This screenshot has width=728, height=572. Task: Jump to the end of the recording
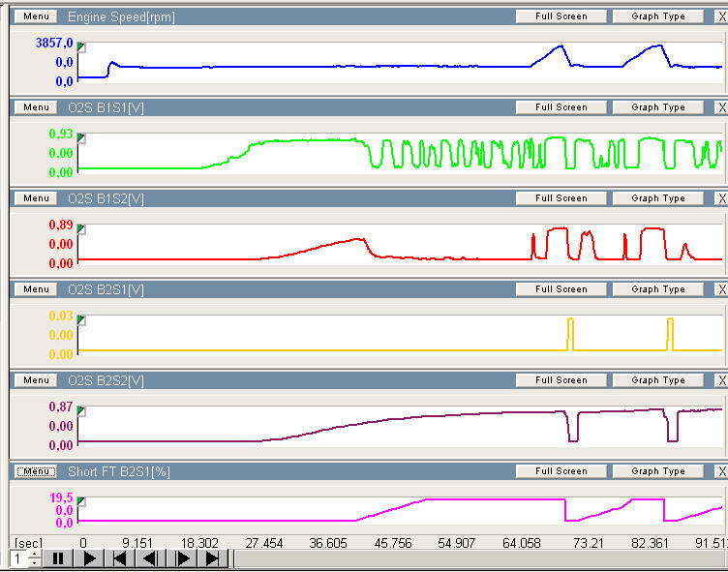click(x=213, y=558)
